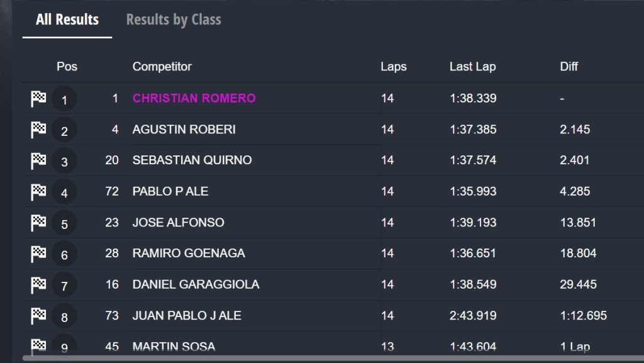Click Martin Sosa's competitor name
This screenshot has width=644, height=363.
point(174,347)
